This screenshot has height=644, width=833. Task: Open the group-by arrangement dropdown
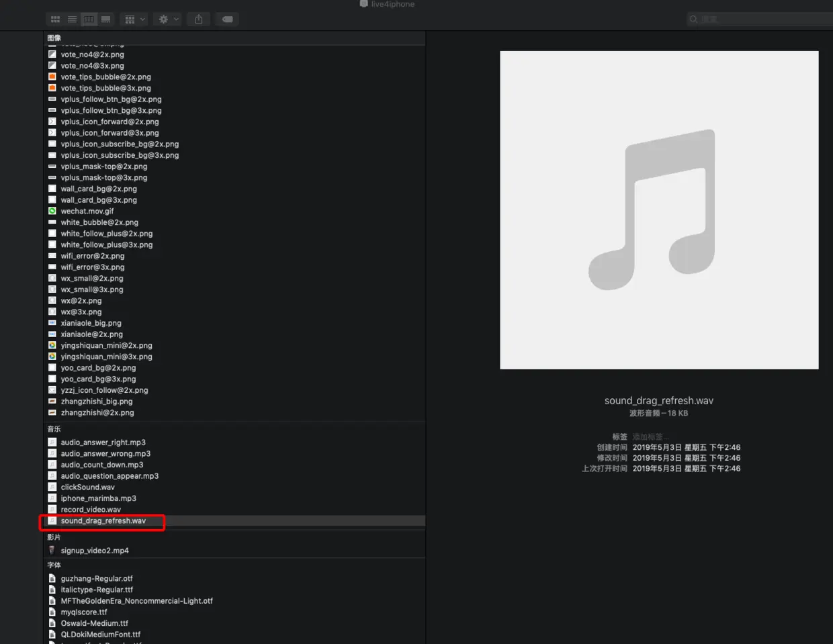tap(134, 19)
